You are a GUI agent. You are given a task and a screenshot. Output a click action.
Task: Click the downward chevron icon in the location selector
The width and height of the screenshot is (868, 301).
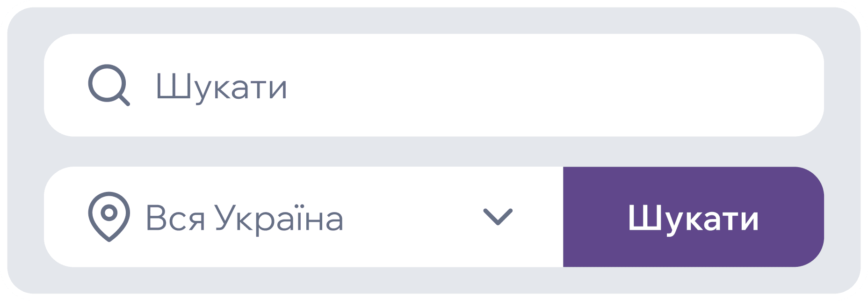pyautogui.click(x=498, y=217)
